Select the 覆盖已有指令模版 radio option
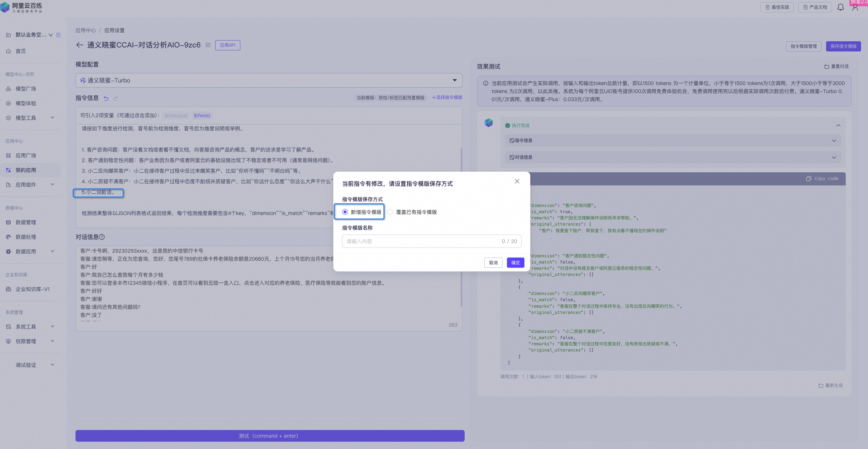The image size is (868, 449). 390,212
